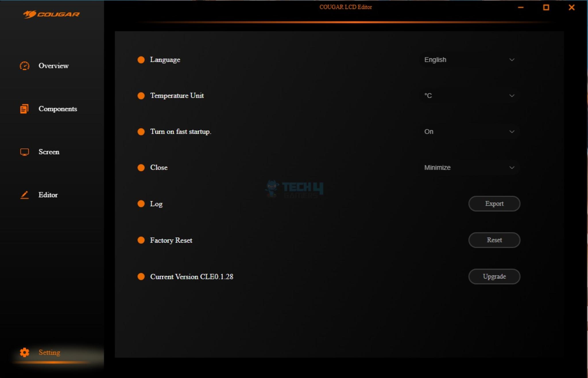Open the fast startup On dropdown
This screenshot has width=588, height=378.
469,132
